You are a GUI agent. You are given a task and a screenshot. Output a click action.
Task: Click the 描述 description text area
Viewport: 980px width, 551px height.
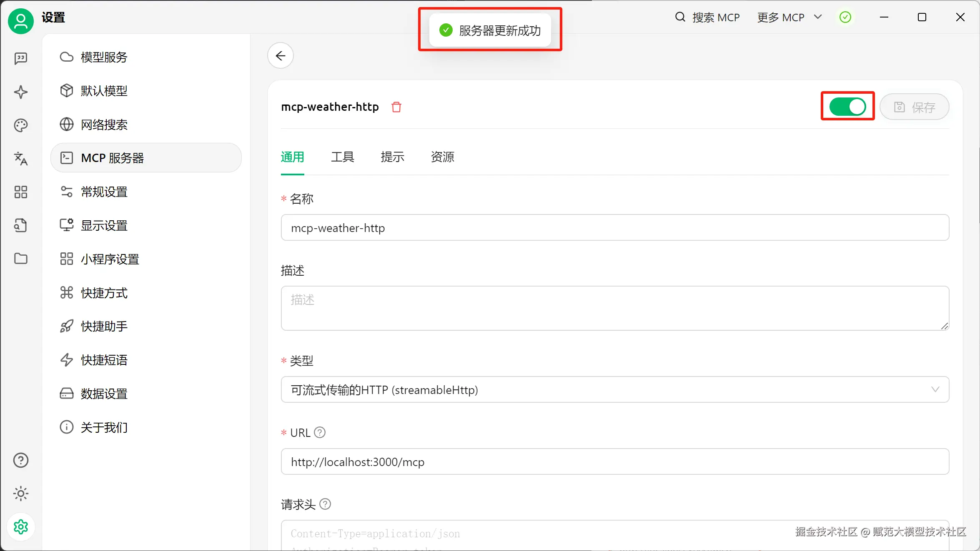point(615,308)
